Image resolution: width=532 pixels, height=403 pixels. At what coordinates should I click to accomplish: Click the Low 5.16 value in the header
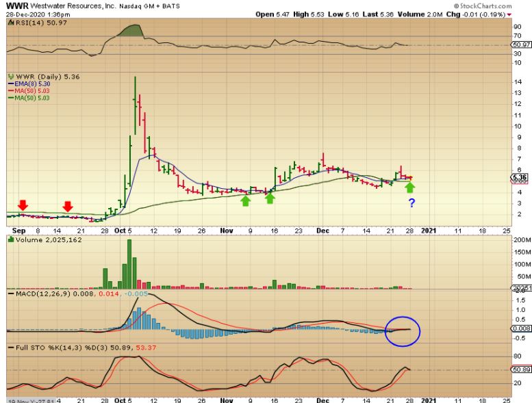click(x=344, y=14)
